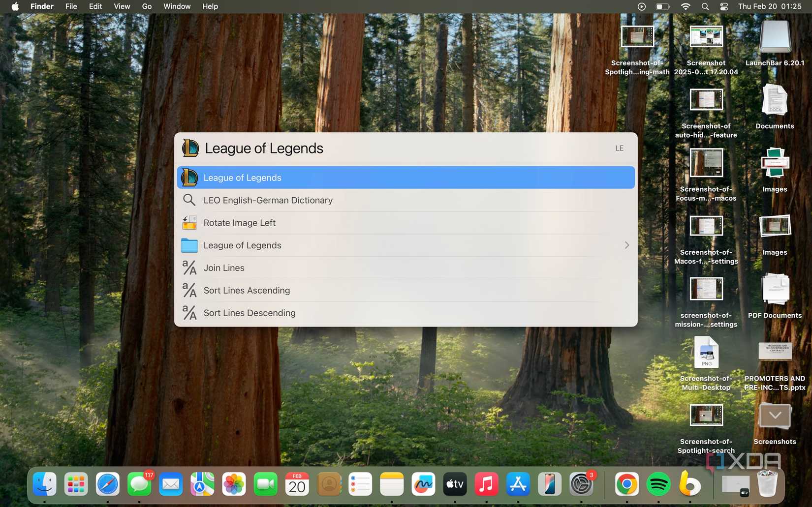This screenshot has width=812, height=507.
Task: Launch Google Chrome from the Dock
Action: pos(626,484)
